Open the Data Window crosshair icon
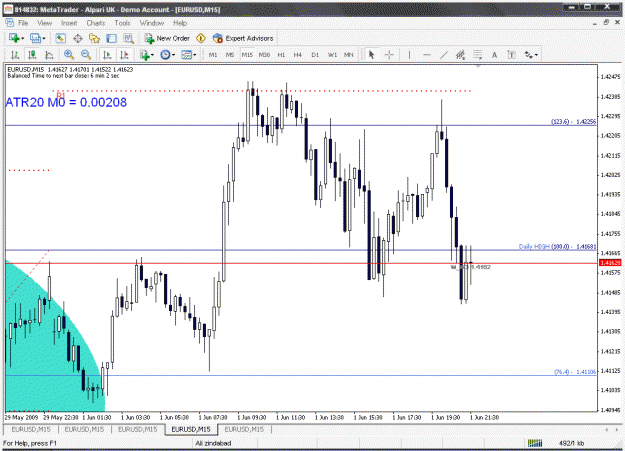This screenshot has height=451, width=625. (78, 38)
